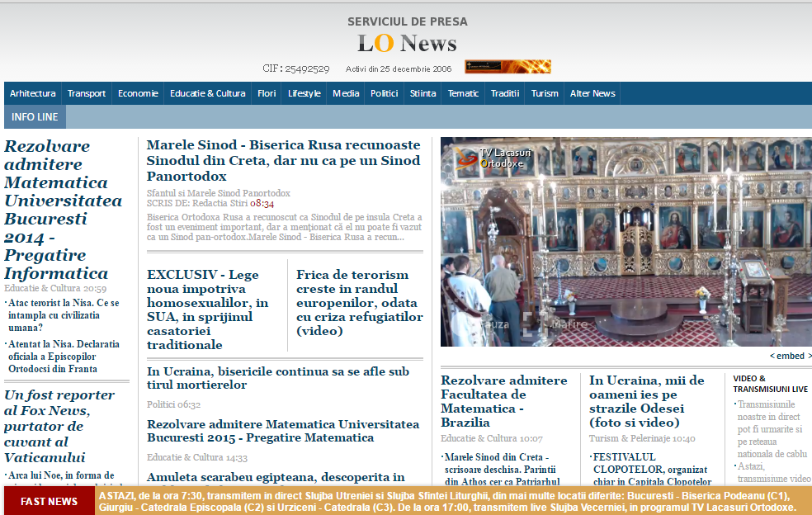Screen dimensions: 812x515
Task: Click Turism & Pelerinaje 10:40 label
Action: 642,437
